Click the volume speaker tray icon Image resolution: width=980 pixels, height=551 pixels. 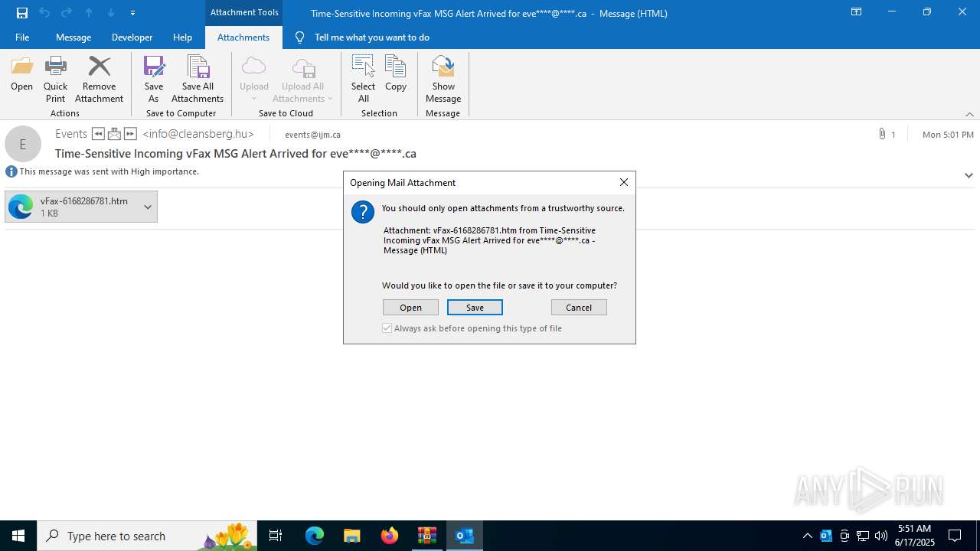coord(881,536)
